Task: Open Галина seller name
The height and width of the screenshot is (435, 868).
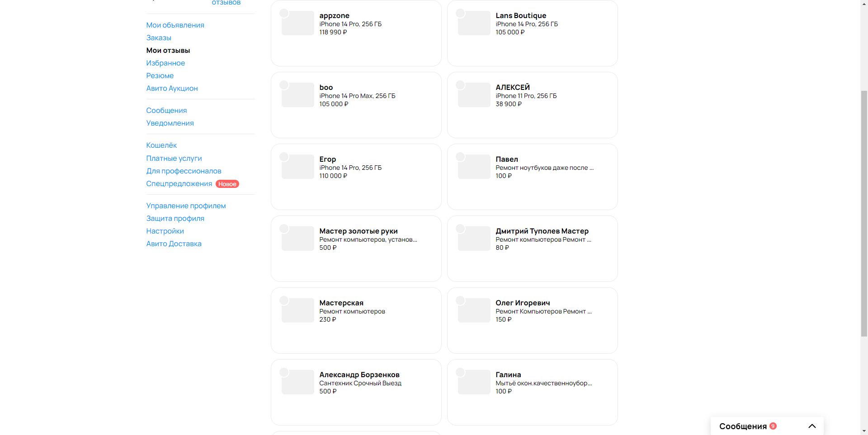Action: click(508, 374)
